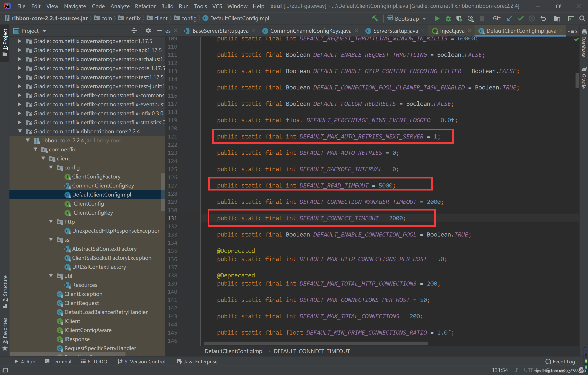Toggle the Structure tool window side tab
Screen dimensions: 588x375
click(5, 291)
